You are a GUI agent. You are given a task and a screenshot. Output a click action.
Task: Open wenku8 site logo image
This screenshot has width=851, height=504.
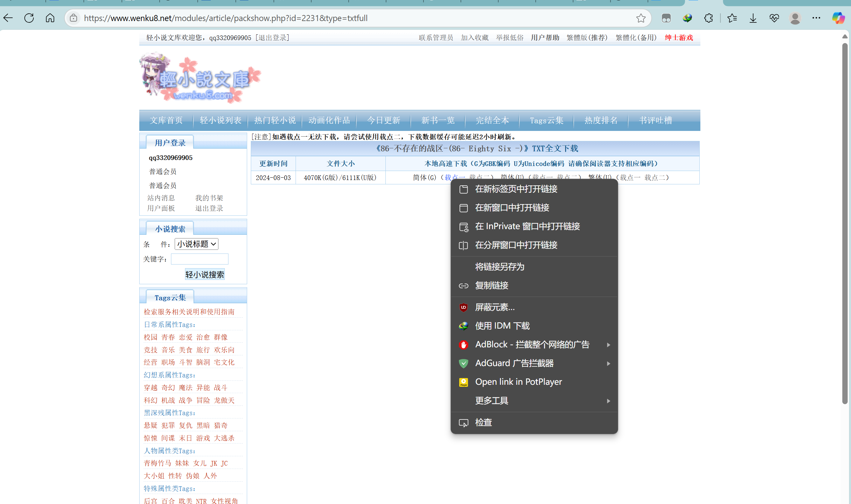(x=200, y=78)
